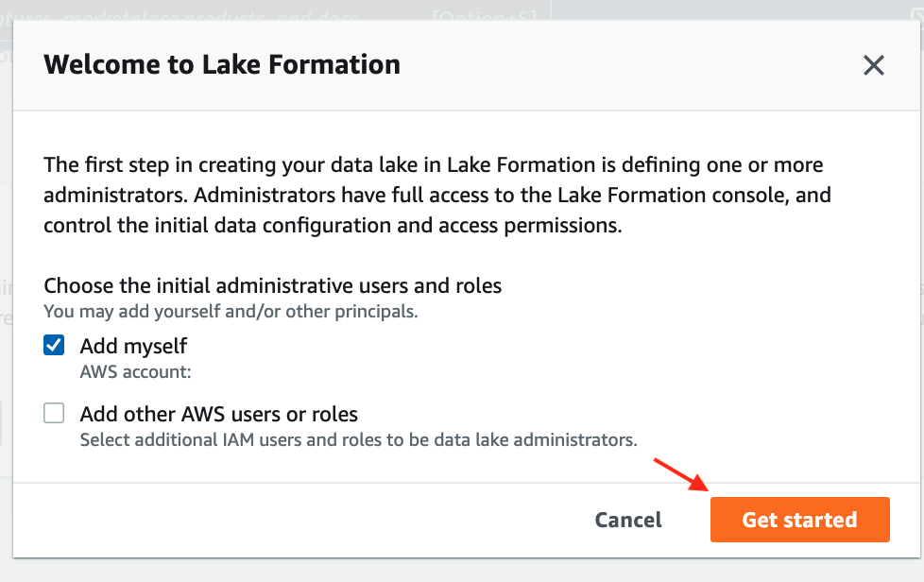Click the "Choose the initial administrative users and roles" heading
924x582 pixels.
point(272,284)
